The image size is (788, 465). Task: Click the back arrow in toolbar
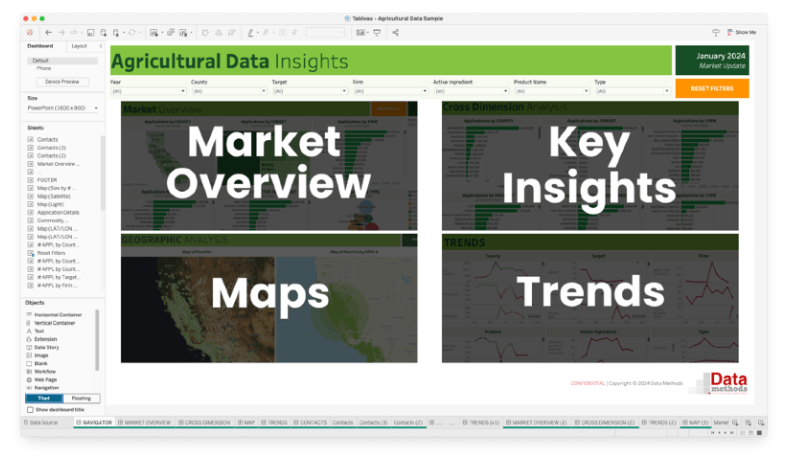pos(47,33)
